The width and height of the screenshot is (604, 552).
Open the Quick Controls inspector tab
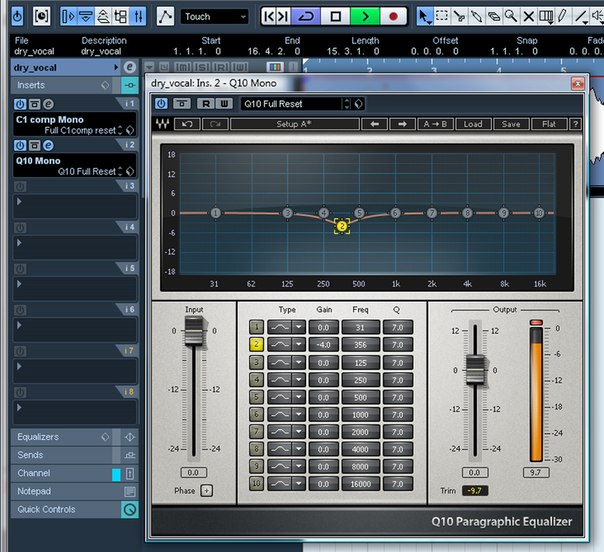click(46, 509)
